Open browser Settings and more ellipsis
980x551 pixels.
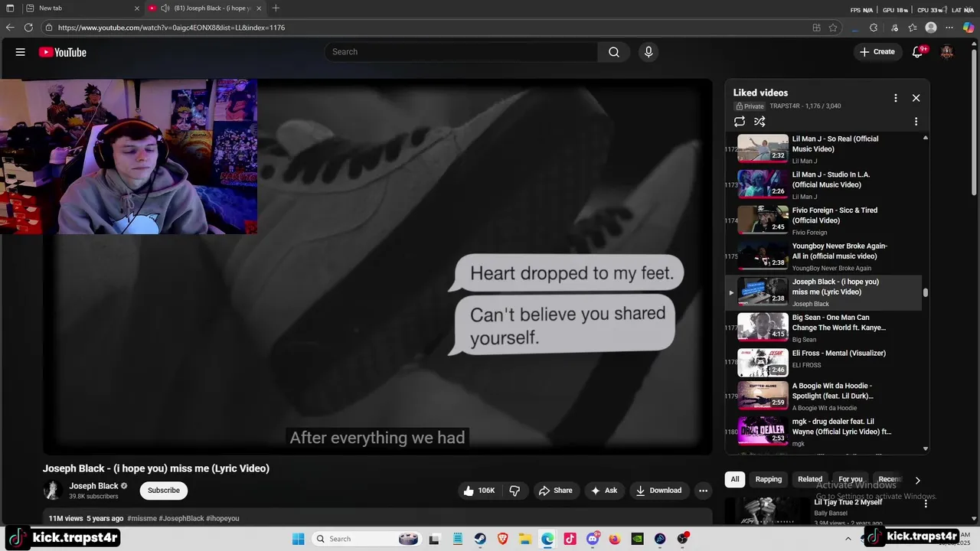[950, 28]
